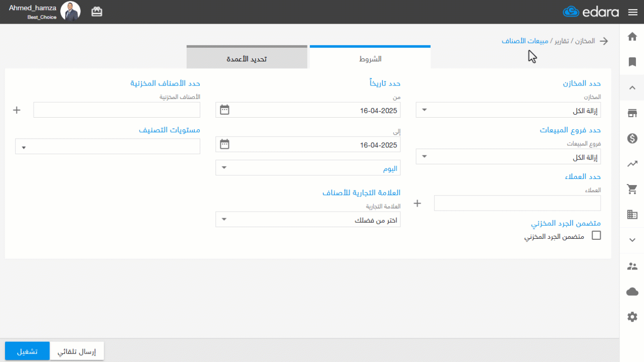
Task: Switch to the تحديد الأعمدة tab
Action: point(247,58)
